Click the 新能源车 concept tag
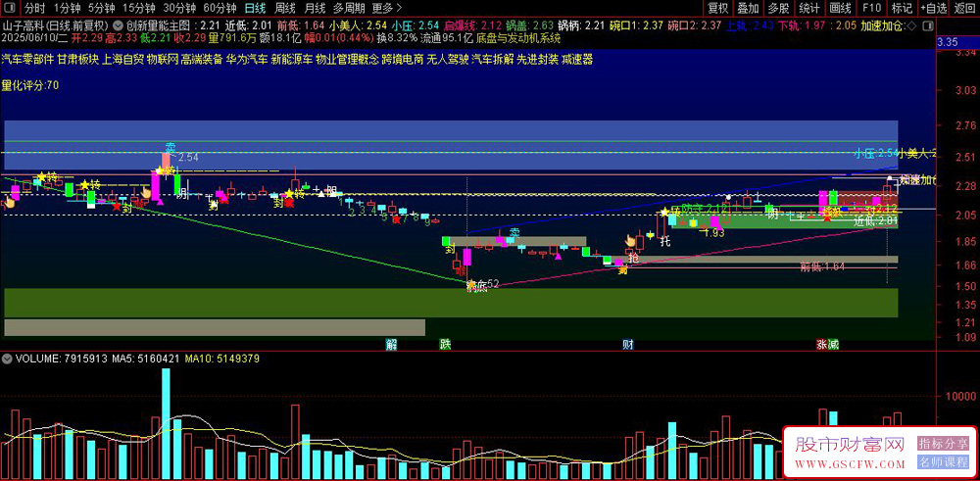The image size is (980, 481). pyautogui.click(x=291, y=60)
